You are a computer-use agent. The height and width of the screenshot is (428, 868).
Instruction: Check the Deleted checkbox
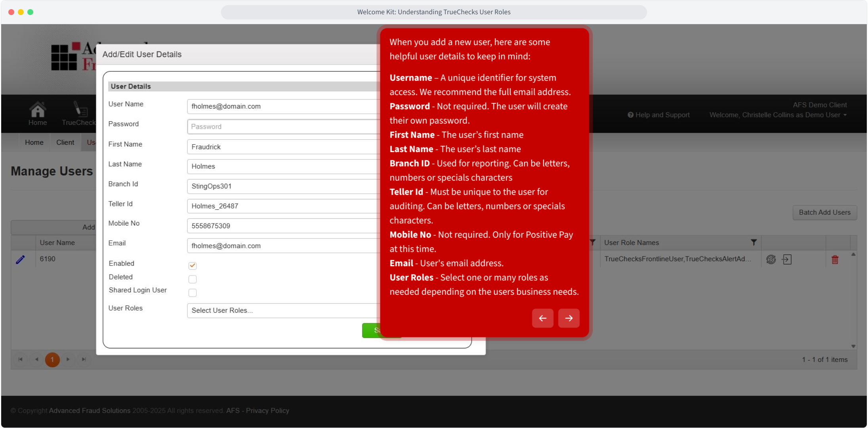click(x=192, y=279)
